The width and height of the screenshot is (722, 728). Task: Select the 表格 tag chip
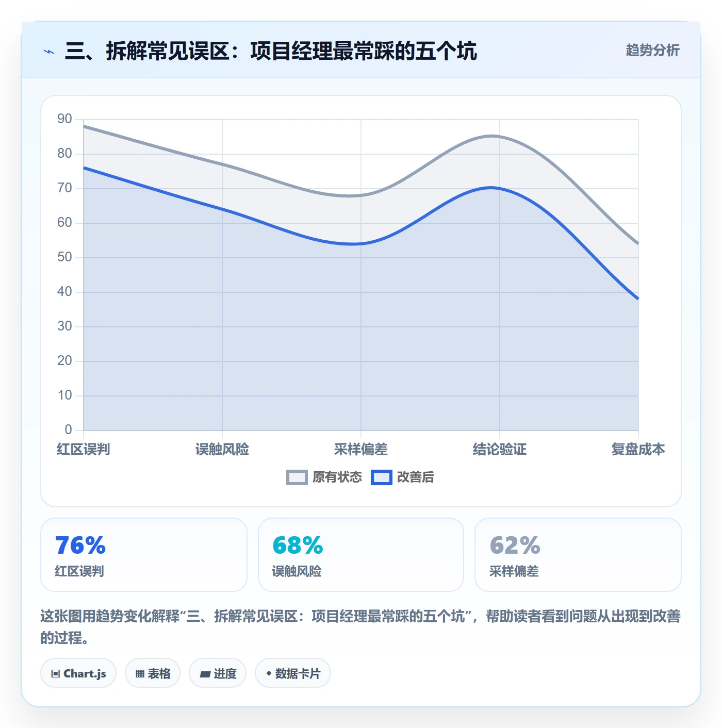[153, 673]
